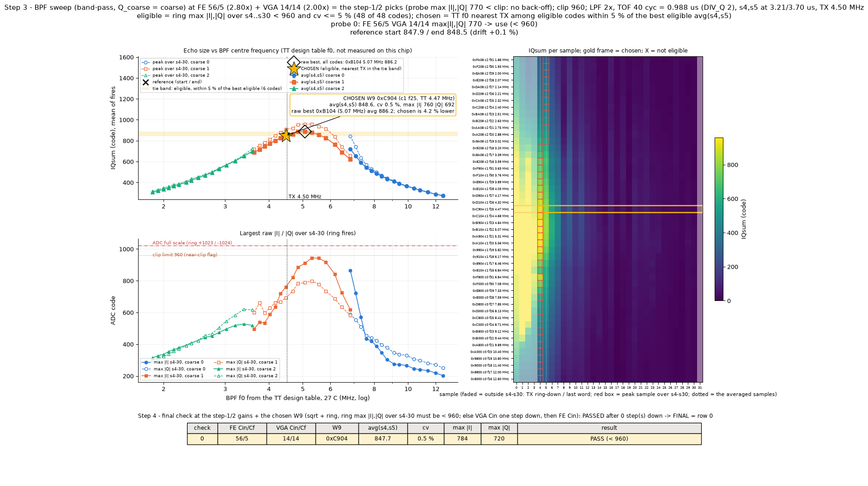Click the 'PASS (< 960)' result cell

[x=609, y=439]
